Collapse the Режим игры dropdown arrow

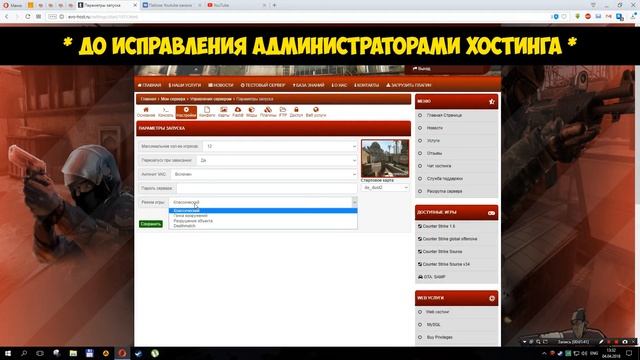(354, 202)
